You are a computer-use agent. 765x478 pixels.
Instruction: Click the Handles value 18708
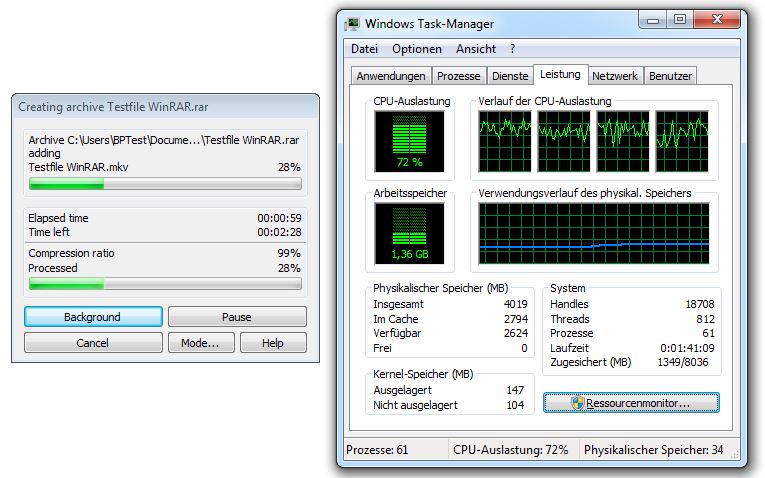[700, 304]
